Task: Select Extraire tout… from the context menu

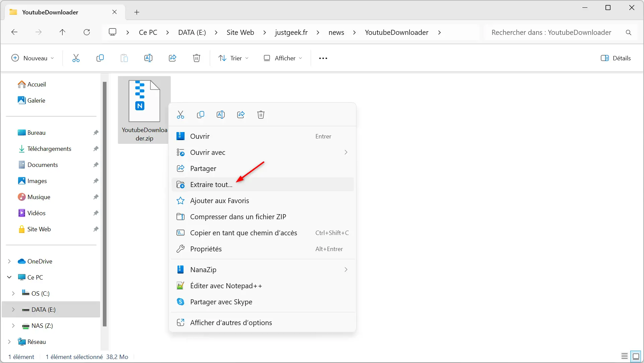Action: [x=263, y=185]
